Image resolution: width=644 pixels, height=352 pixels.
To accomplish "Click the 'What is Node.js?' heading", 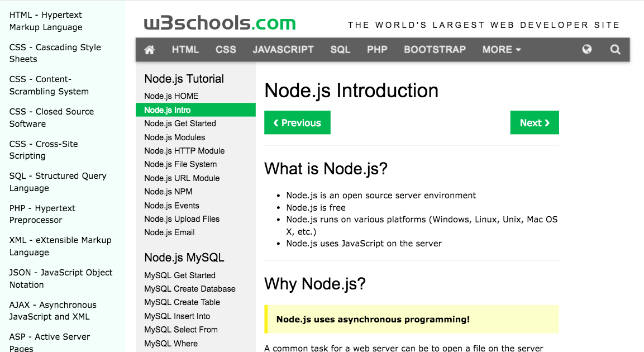I will 326,169.
